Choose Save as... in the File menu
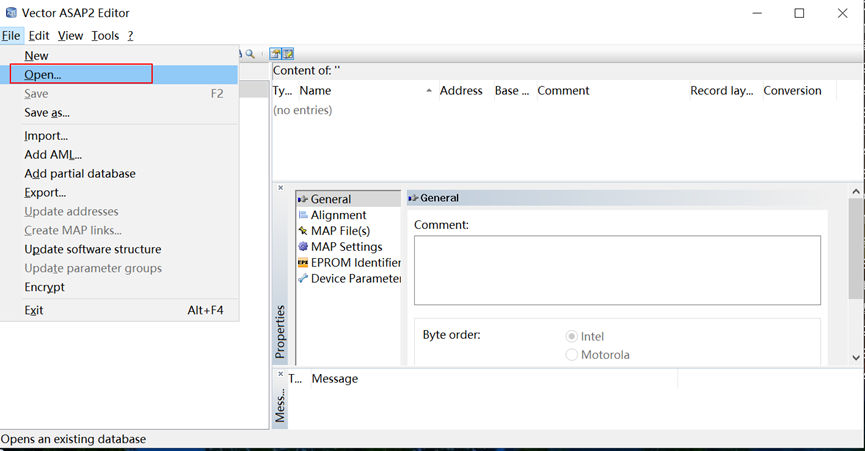865x451 pixels. (120, 112)
